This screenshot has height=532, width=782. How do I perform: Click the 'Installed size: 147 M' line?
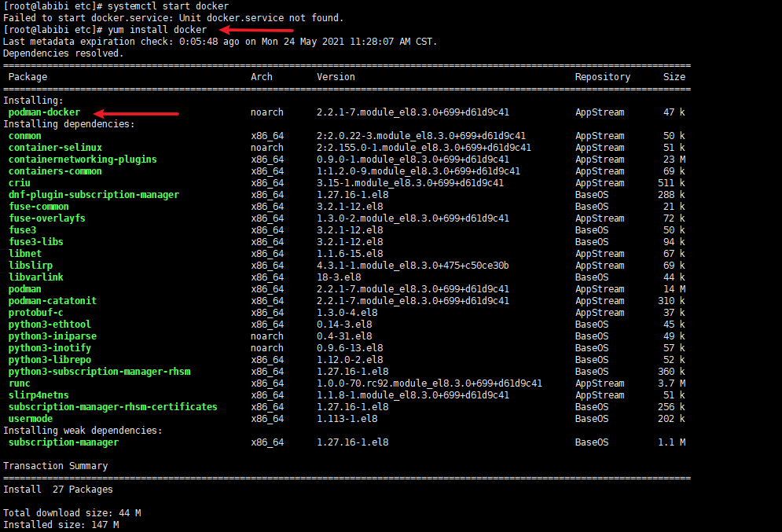tap(61, 525)
